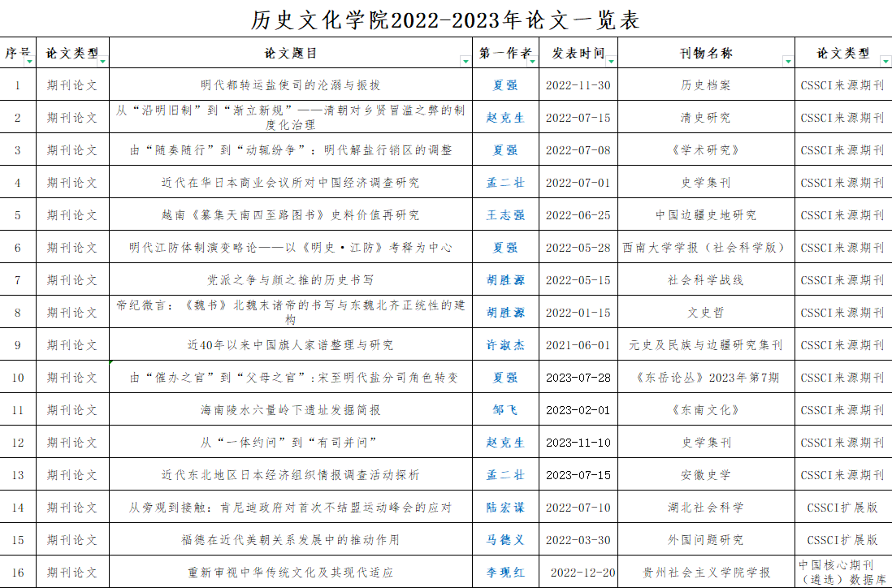Screen dimensions: 892x588
Task: Open the 序号 column filter dropdown
Action: [x=29, y=61]
